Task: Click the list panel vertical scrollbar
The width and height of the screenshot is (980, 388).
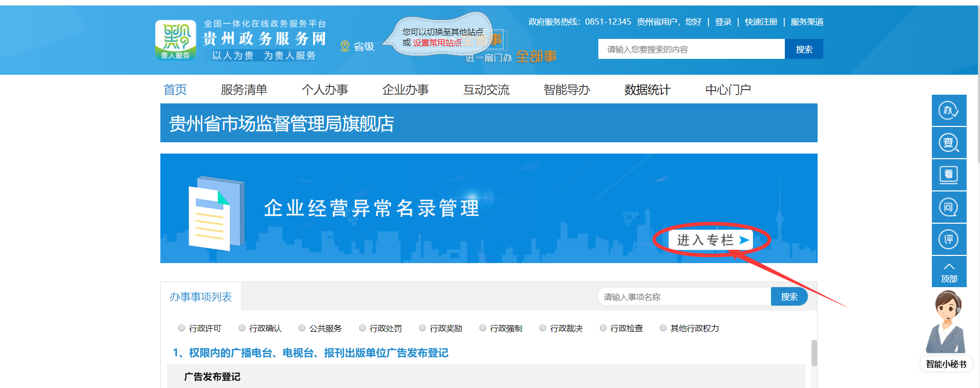Action: click(x=814, y=353)
